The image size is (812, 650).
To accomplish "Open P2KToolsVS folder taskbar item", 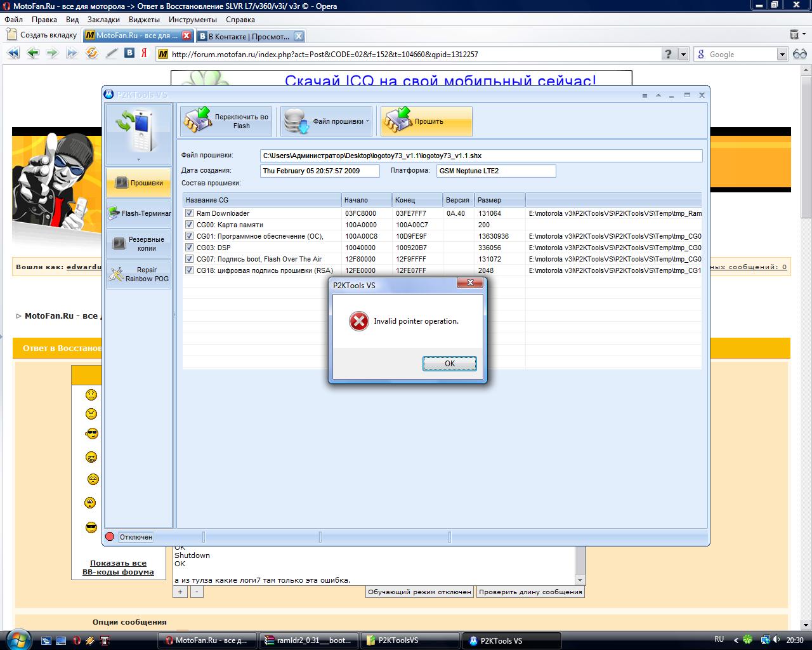I will click(x=410, y=640).
